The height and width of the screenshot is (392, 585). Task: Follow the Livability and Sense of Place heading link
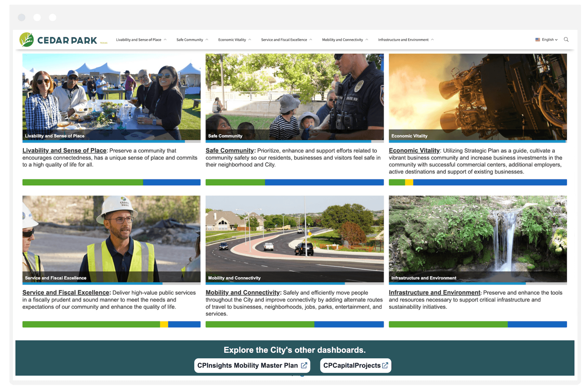(64, 150)
